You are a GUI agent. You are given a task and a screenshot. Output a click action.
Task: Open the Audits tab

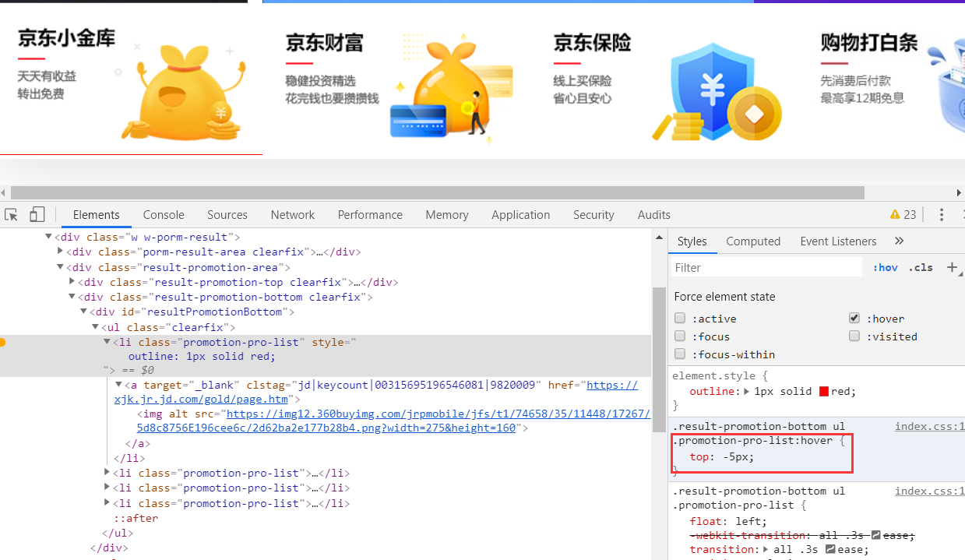click(653, 215)
